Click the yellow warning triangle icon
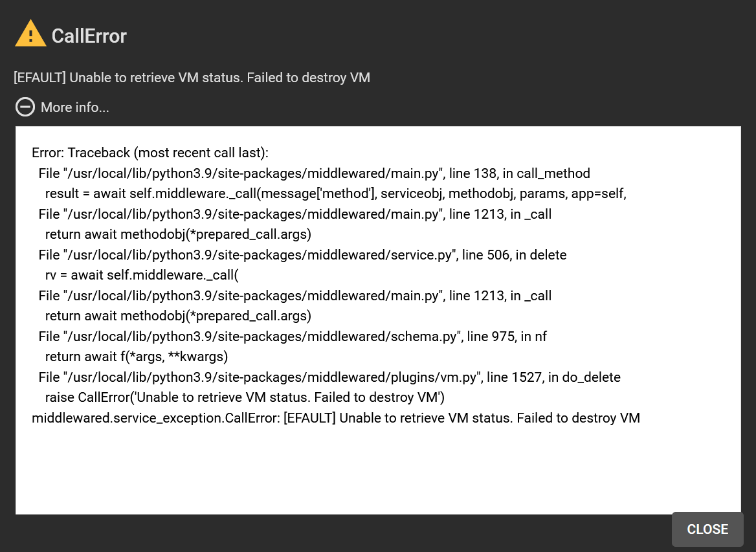The height and width of the screenshot is (552, 756). [x=30, y=33]
